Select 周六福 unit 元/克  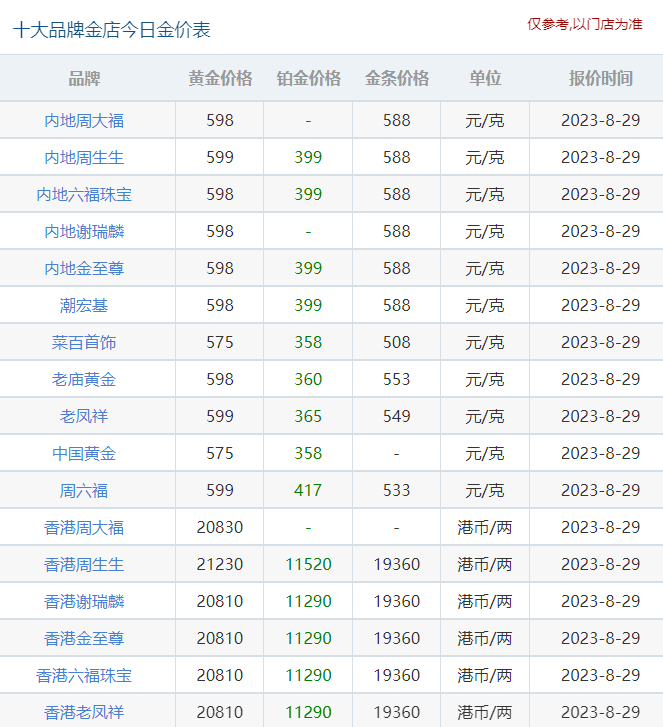point(485,491)
